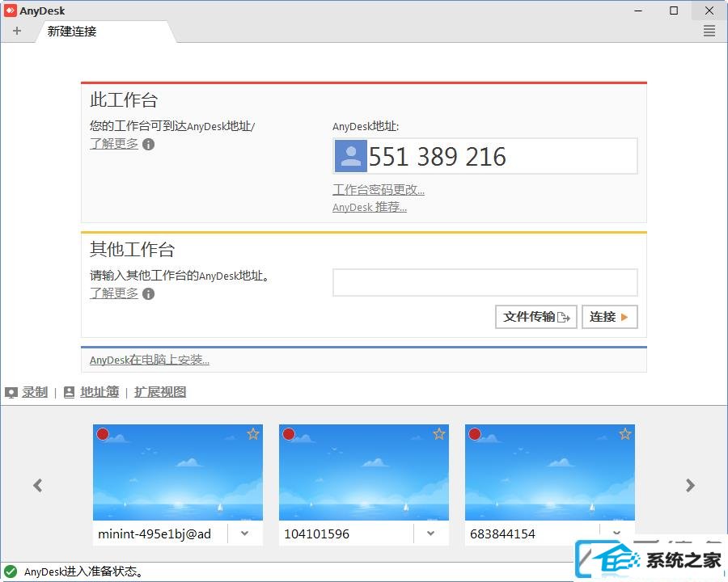Open the hamburger main menu
This screenshot has height=582, width=728.
709,31
